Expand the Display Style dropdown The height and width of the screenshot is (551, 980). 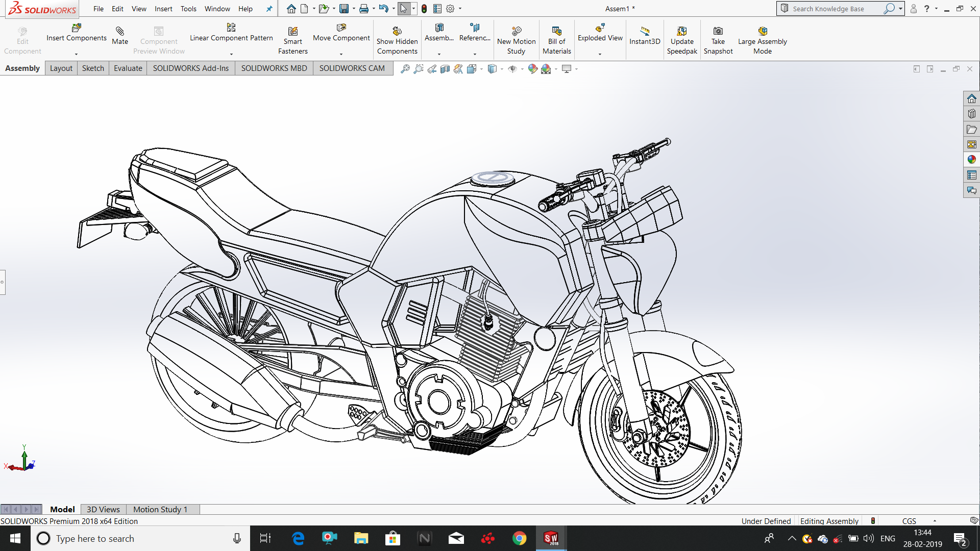502,68
